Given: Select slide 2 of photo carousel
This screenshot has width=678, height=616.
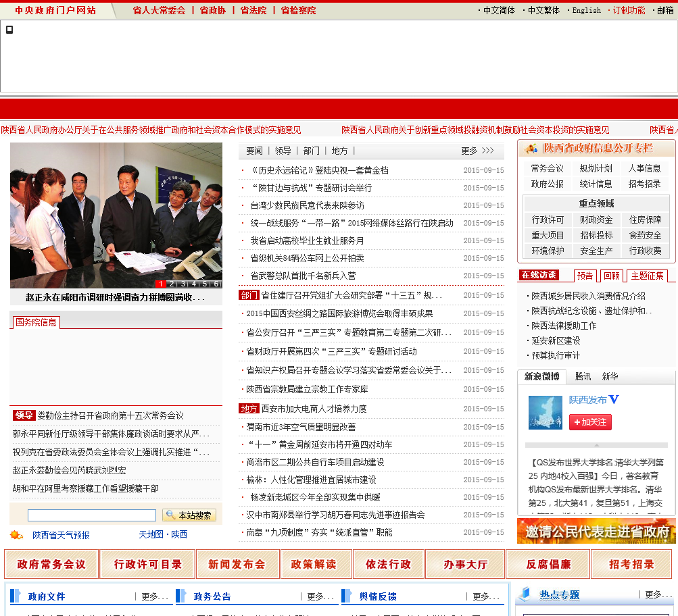Looking at the screenshot, I should click(172, 284).
